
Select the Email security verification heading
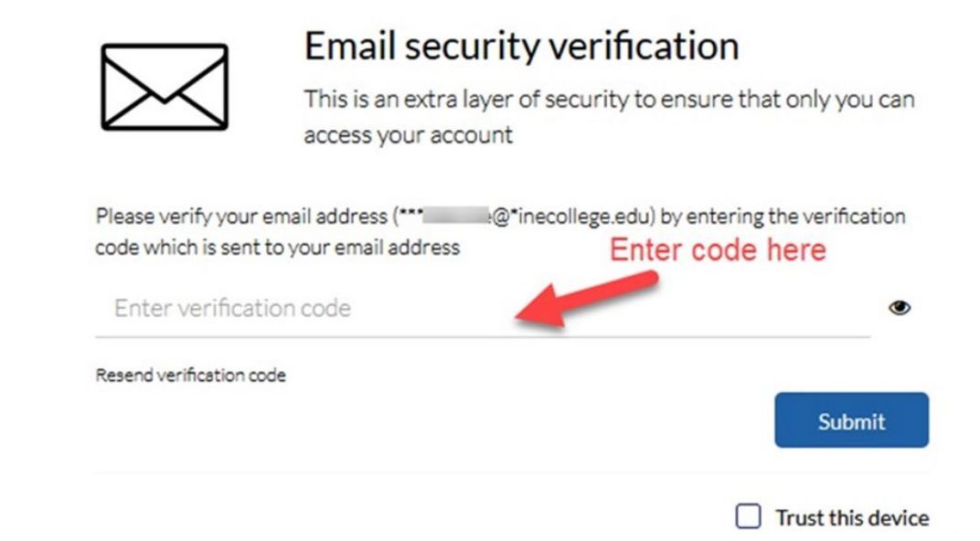521,47
